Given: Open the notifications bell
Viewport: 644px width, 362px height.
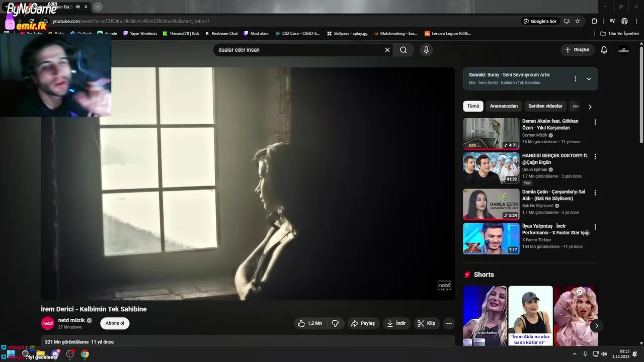Looking at the screenshot, I should (x=604, y=50).
